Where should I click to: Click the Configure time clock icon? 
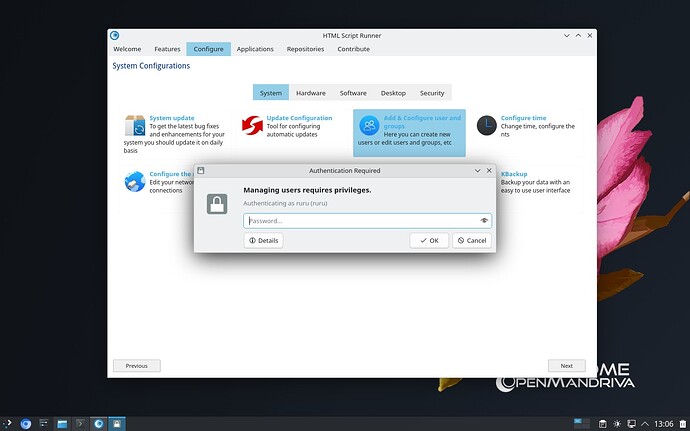[x=485, y=124]
